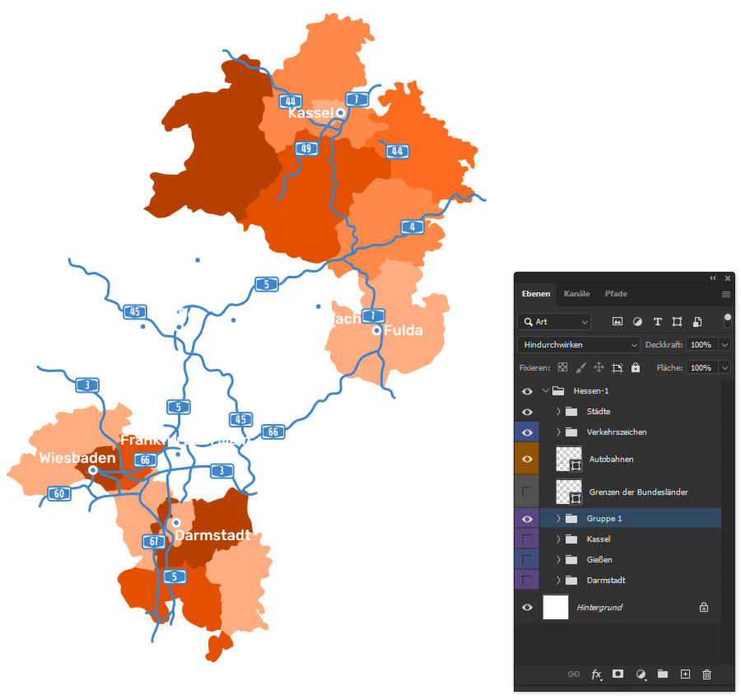
Task: Toggle the layer filter switch on or off
Action: 727,320
